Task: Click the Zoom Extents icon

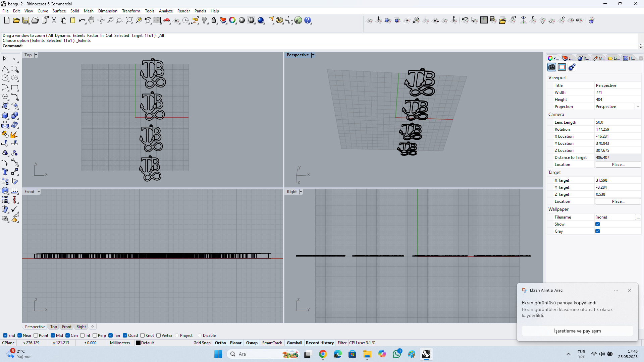Action: [x=129, y=20]
